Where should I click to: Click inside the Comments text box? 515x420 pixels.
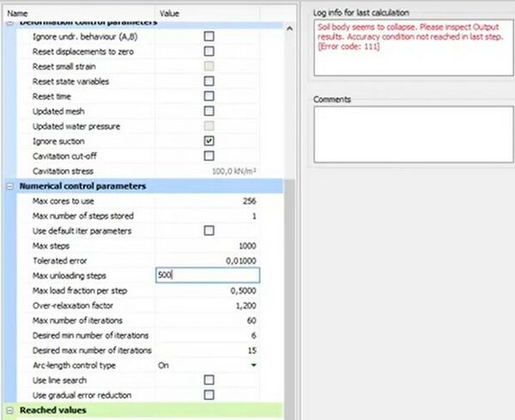pyautogui.click(x=406, y=134)
